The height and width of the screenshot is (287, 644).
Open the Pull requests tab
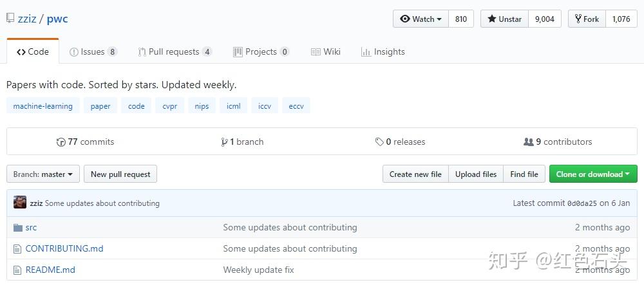coord(175,51)
